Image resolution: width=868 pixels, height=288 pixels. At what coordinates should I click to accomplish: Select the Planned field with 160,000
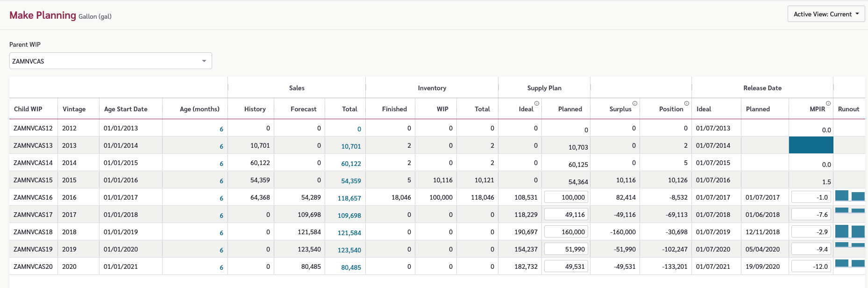[566, 232]
